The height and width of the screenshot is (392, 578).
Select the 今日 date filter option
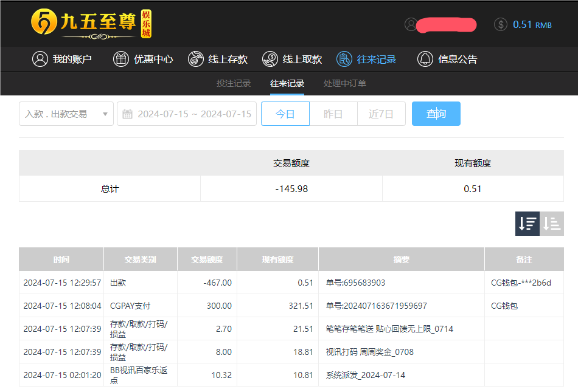[285, 114]
